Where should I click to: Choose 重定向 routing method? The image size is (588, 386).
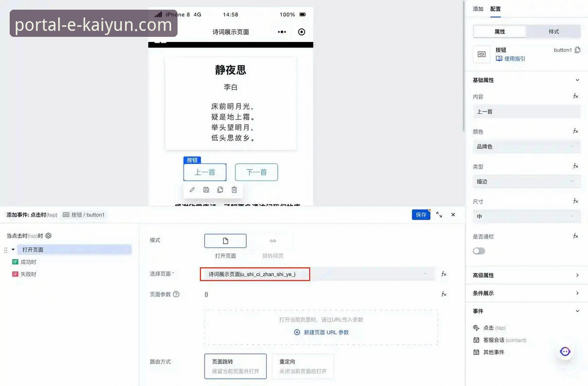303,366
